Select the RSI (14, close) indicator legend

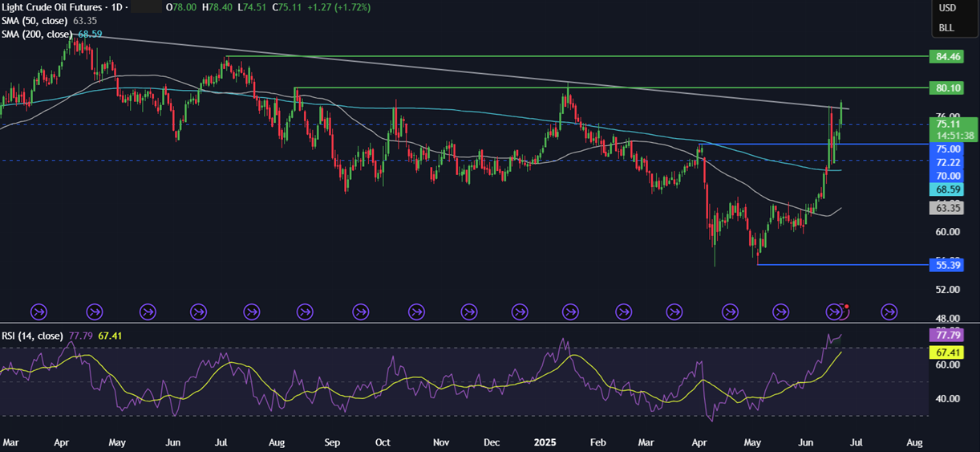(32, 336)
